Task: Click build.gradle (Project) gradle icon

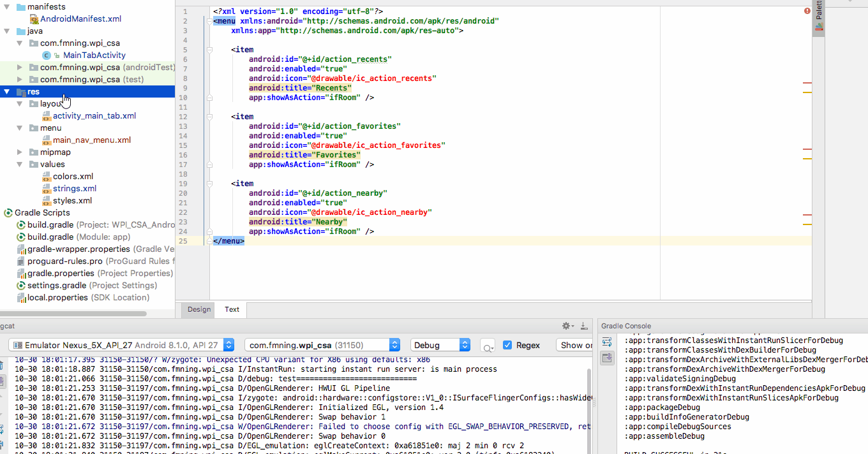Action: coord(21,225)
